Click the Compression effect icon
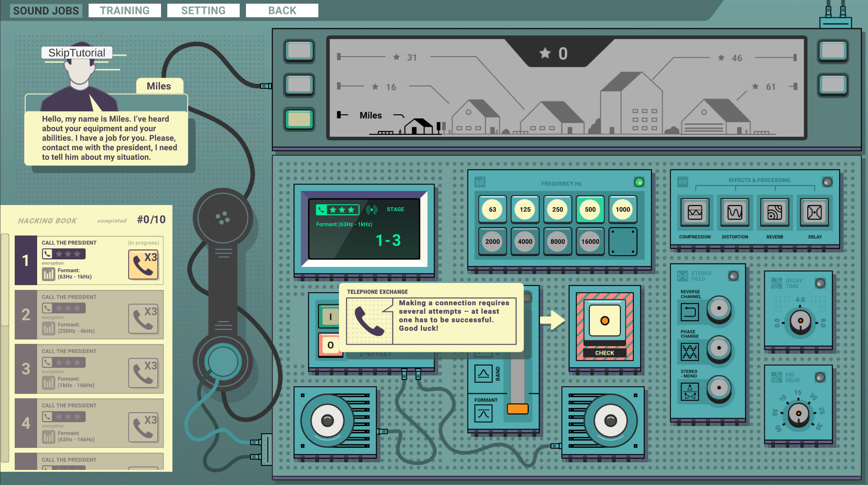 (x=694, y=212)
